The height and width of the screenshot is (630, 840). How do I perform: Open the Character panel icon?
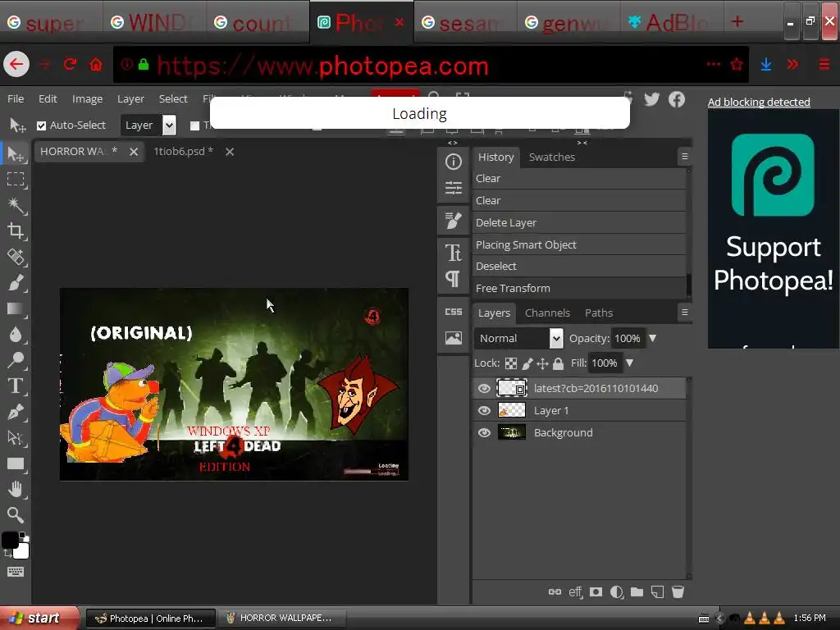tap(453, 253)
